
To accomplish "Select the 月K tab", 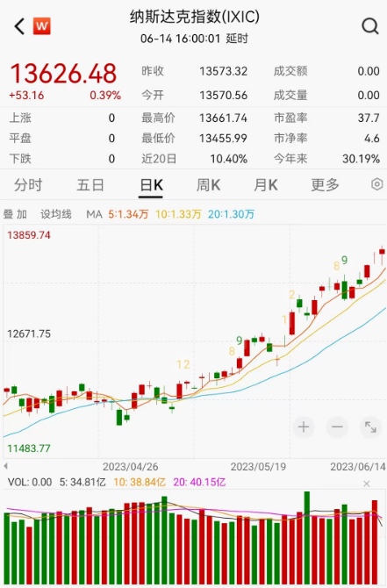I will (266, 185).
